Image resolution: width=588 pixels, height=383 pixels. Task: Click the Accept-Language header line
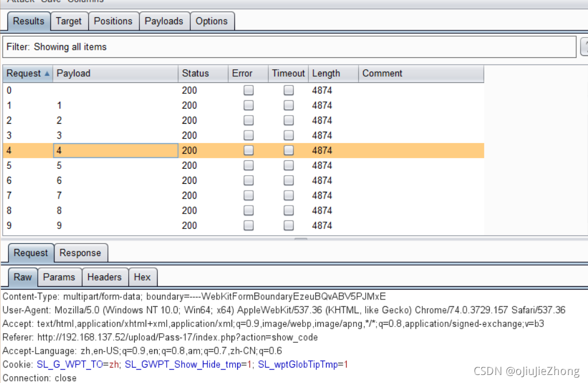pyautogui.click(x=142, y=351)
